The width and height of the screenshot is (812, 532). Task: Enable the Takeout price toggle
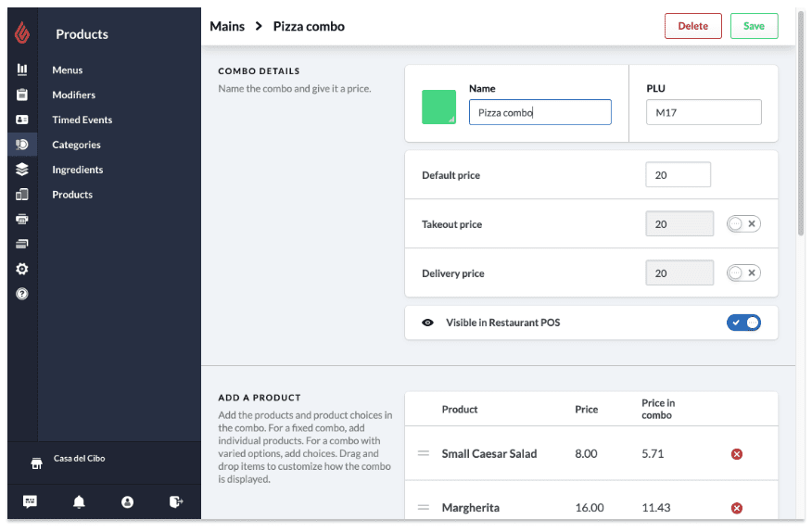click(743, 224)
